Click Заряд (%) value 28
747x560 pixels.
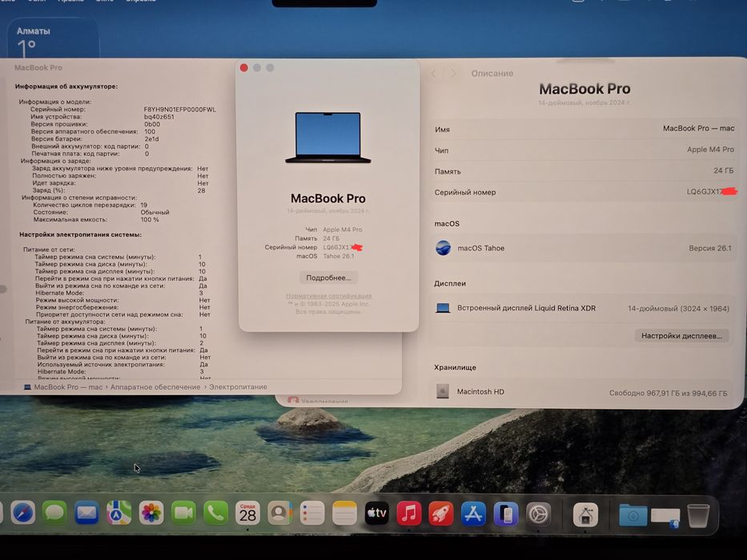[x=202, y=190]
